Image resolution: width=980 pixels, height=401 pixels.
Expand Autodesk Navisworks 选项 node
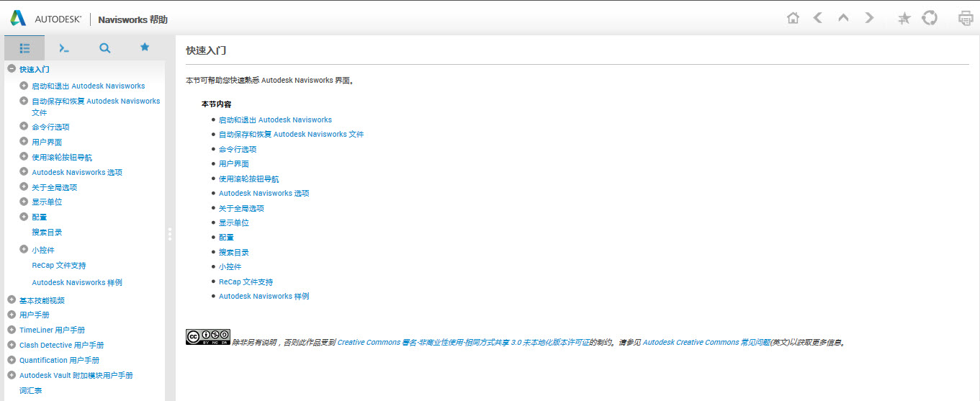point(24,171)
